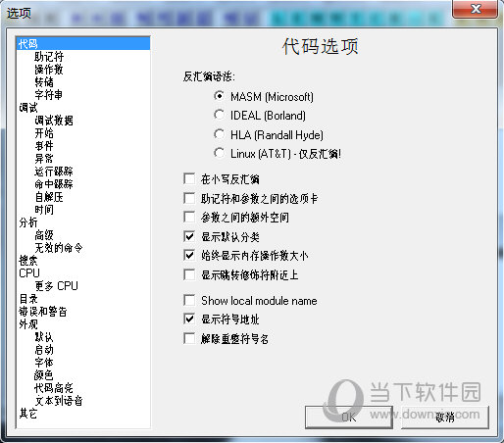This screenshot has height=443, width=504.
Task: Click the OK button
Action: pos(349,418)
